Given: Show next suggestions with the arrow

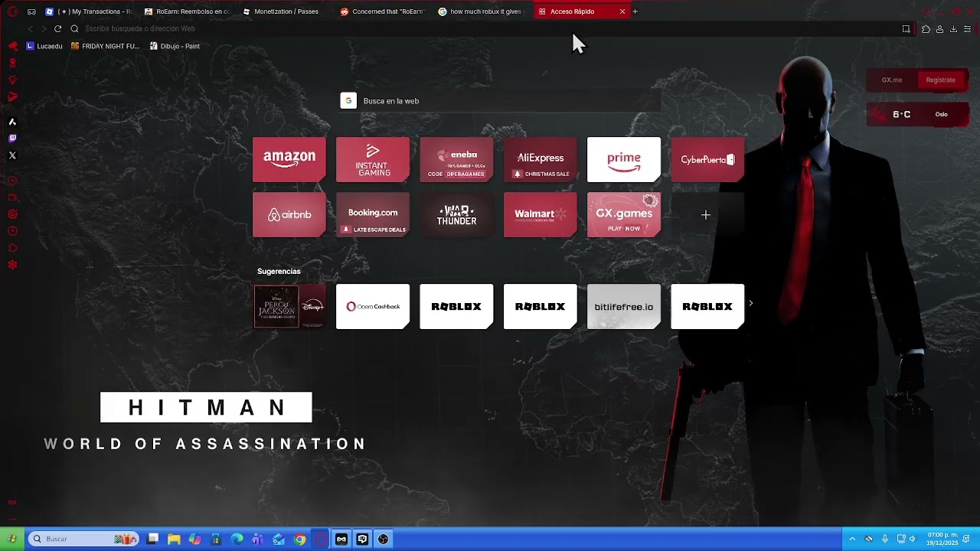Looking at the screenshot, I should tap(750, 304).
